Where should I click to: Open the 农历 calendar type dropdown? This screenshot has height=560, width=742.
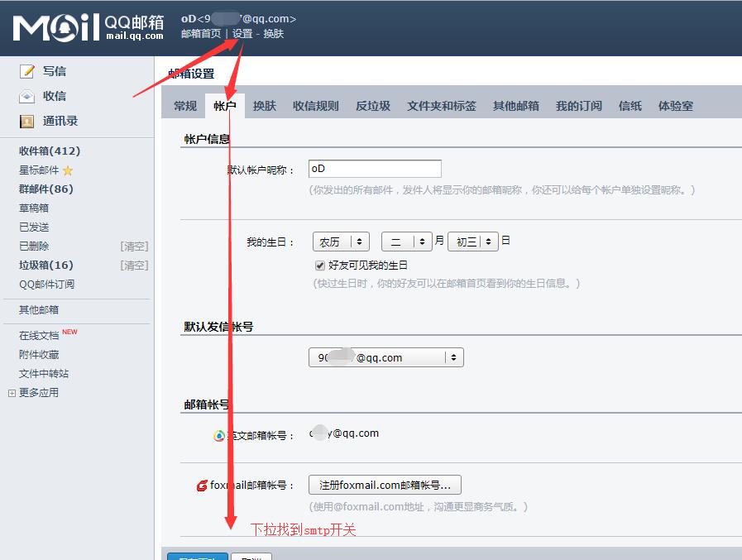coord(340,241)
